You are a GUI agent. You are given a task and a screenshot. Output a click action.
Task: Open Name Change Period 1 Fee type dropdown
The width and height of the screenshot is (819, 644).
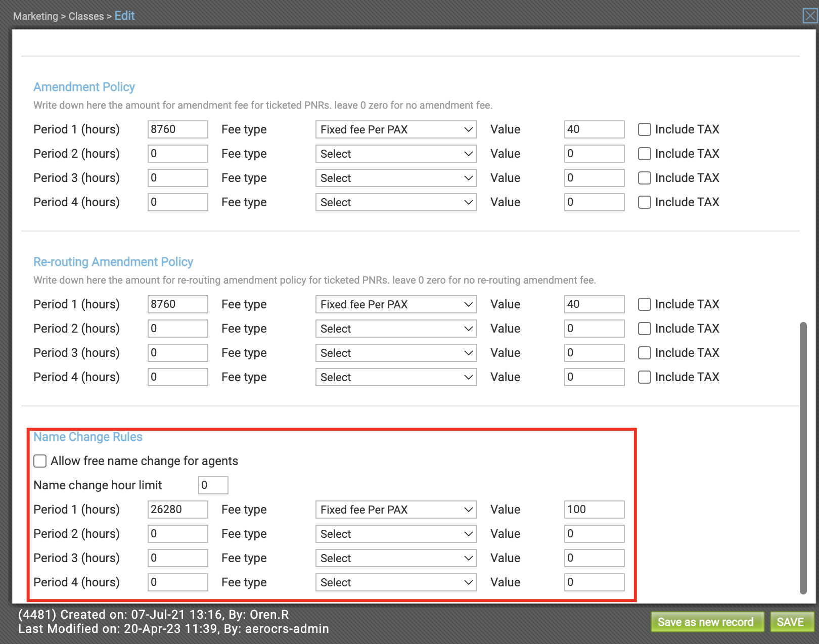(x=396, y=510)
